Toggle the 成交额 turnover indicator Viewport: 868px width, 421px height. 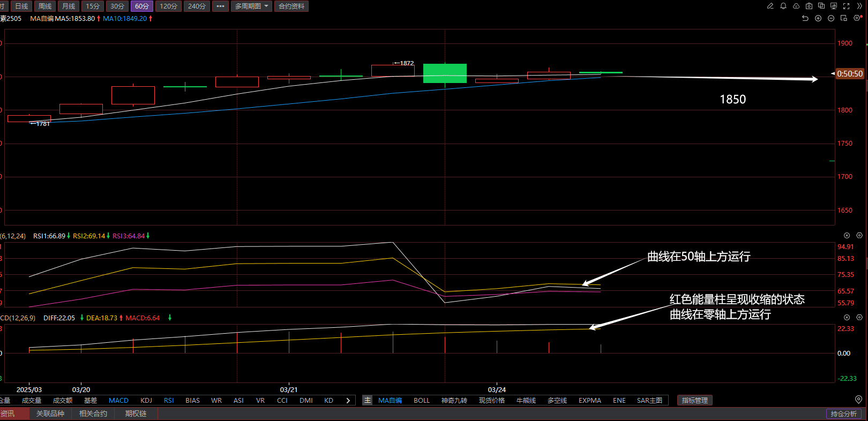63,400
